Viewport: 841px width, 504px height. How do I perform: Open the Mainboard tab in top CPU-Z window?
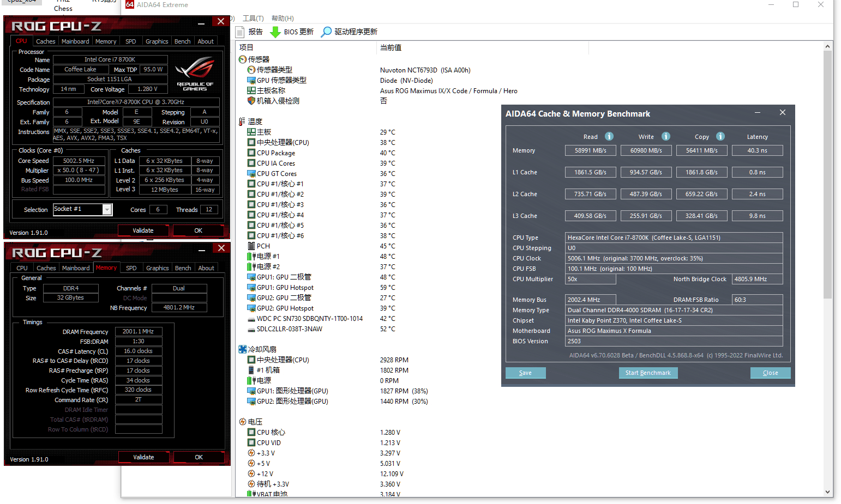coord(75,41)
